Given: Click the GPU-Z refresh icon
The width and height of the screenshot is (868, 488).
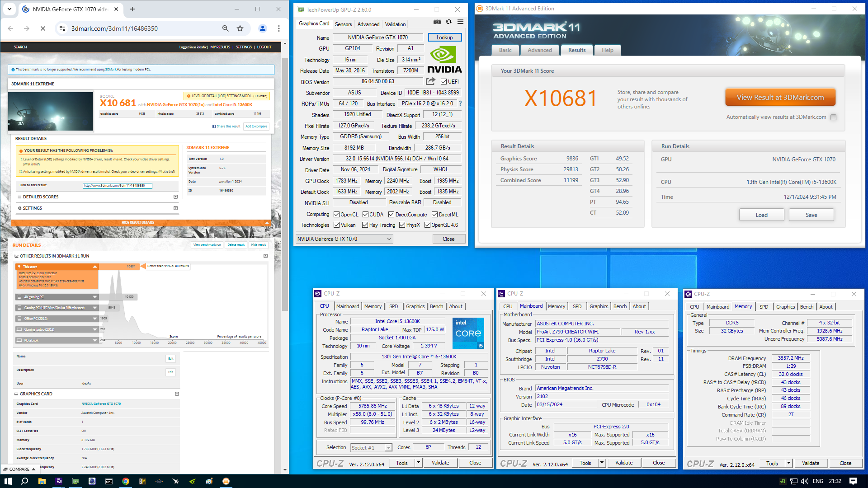Looking at the screenshot, I should (448, 22).
